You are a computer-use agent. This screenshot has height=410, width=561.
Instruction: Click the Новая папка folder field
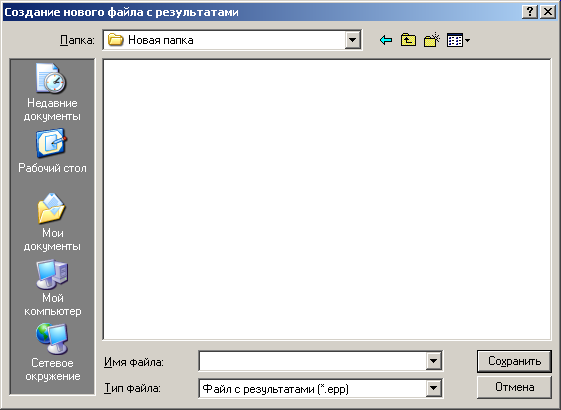click(232, 40)
